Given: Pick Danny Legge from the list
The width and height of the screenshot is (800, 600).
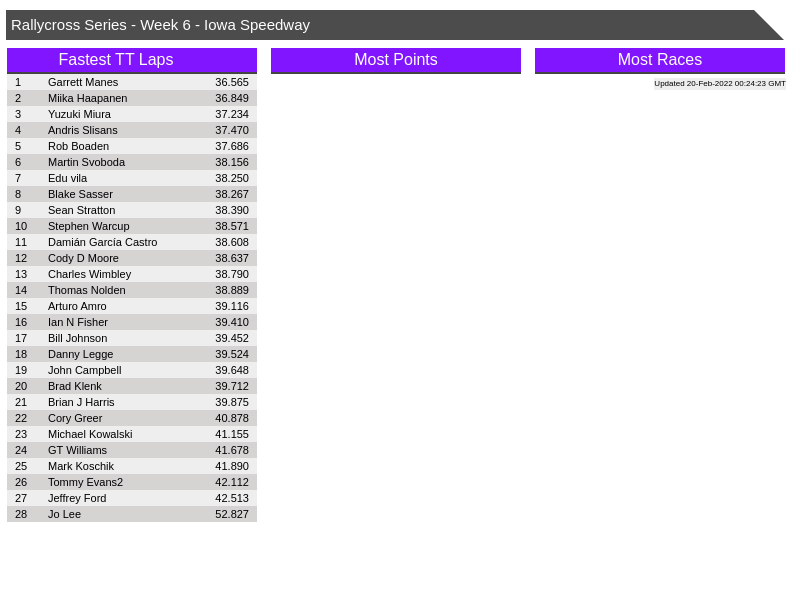Looking at the screenshot, I should 80,354.
